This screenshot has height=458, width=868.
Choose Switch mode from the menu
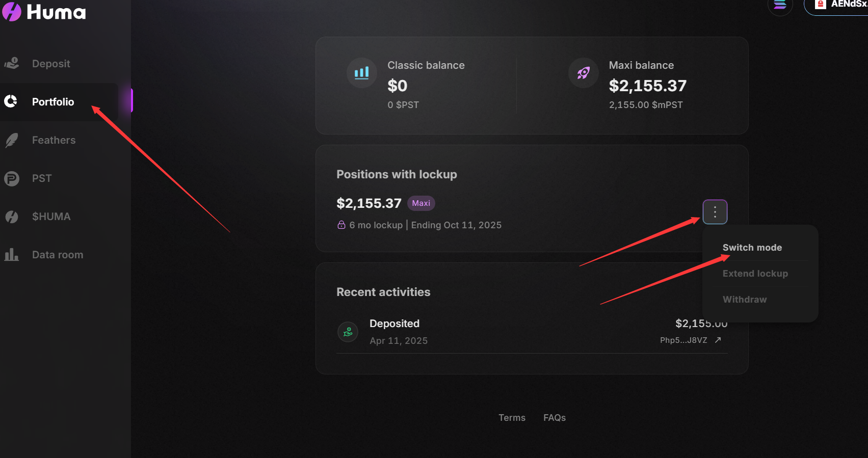click(752, 248)
